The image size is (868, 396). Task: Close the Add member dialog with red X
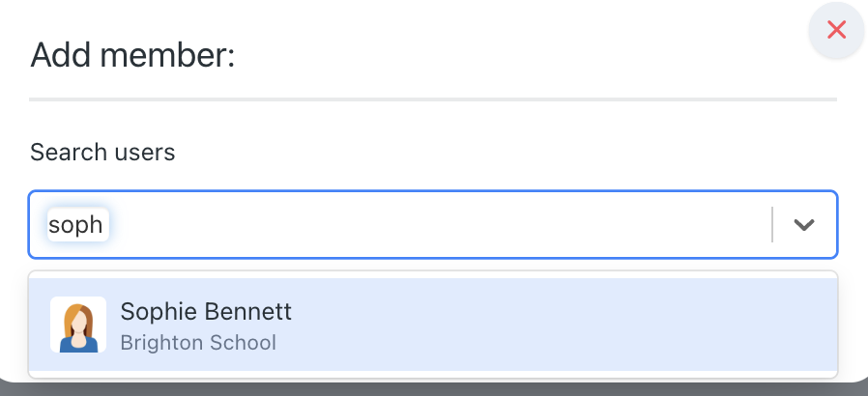point(836,30)
